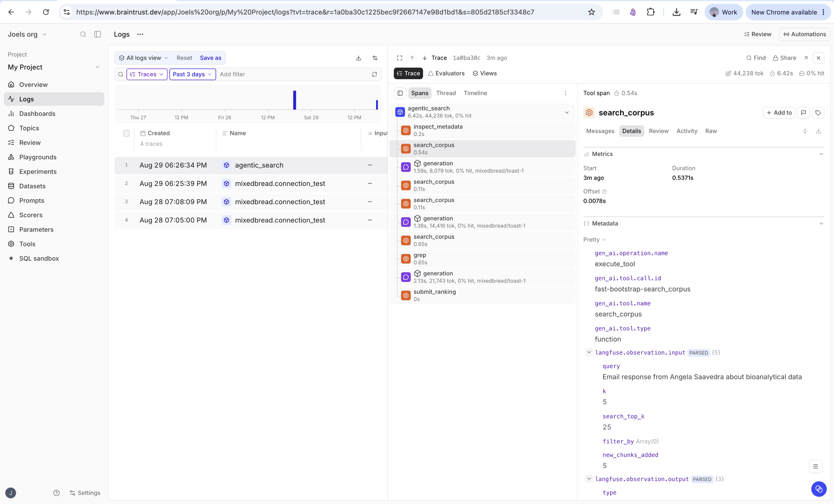Click the Add filter input field

294,74
